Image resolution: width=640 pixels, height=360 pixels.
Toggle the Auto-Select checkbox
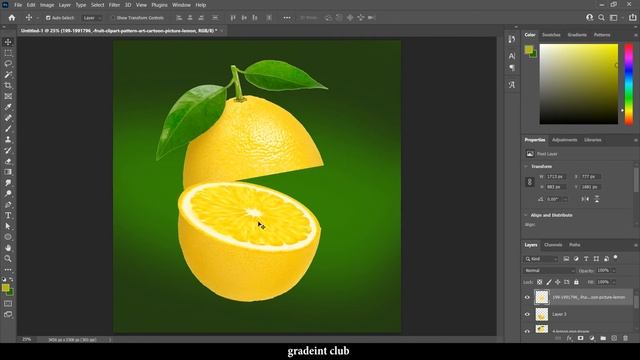(x=48, y=18)
